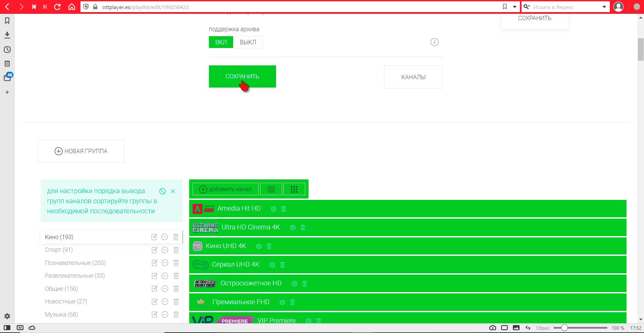Click НОВАЯ ГРУППА to add group
The image size is (644, 333).
pos(81,151)
